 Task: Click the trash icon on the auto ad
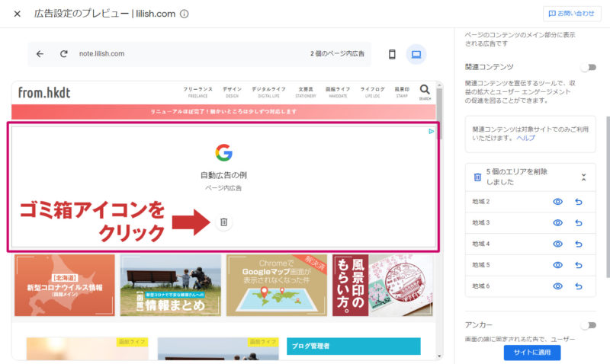pos(223,222)
